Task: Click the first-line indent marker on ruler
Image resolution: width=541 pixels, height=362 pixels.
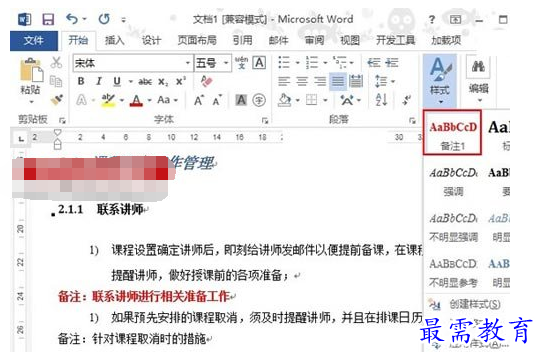Action: click(57, 133)
